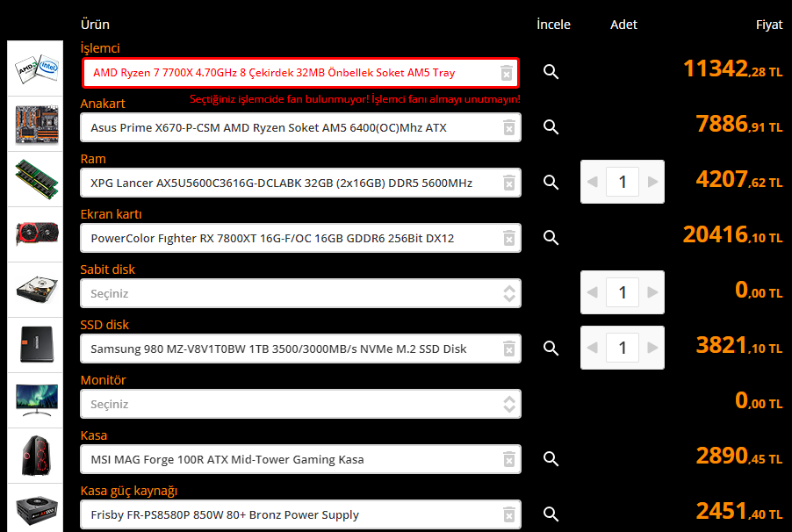Screen dimensions: 792x532
Task: Open the Monitör Seçiniz dropdown
Action: click(300, 404)
